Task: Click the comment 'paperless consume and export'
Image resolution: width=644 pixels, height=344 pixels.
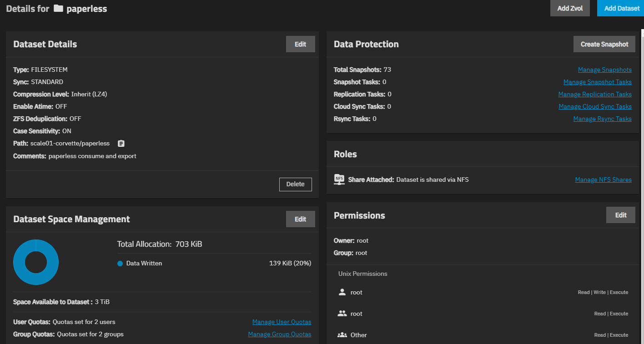Action: pos(92,156)
